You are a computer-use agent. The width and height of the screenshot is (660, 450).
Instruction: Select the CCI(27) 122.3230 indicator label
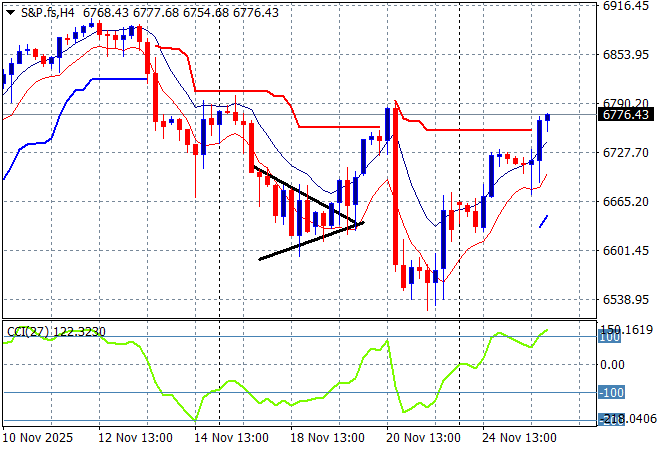tap(56, 332)
